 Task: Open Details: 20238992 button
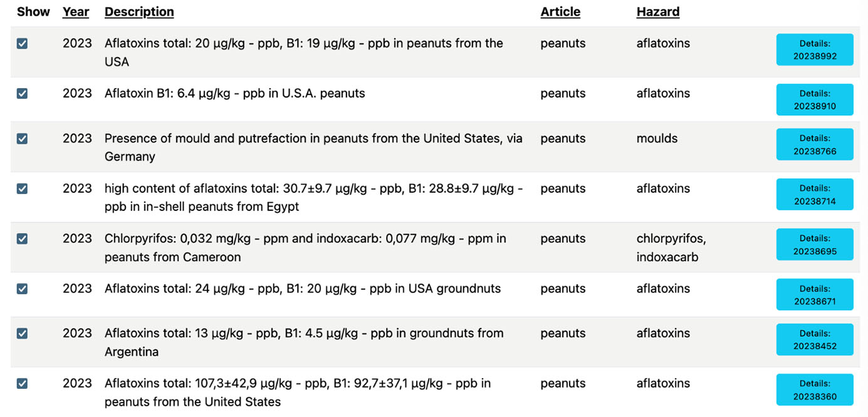click(x=815, y=49)
